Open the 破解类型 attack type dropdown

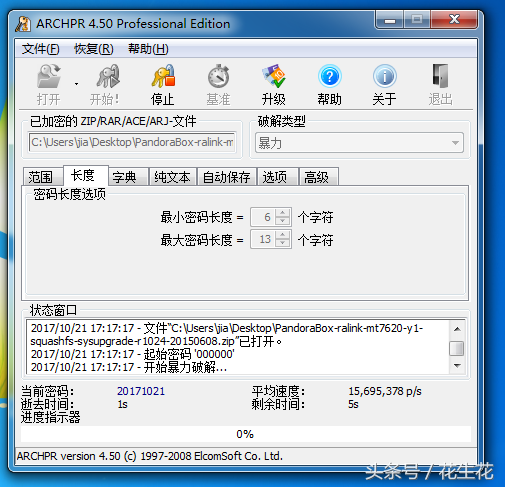point(359,143)
